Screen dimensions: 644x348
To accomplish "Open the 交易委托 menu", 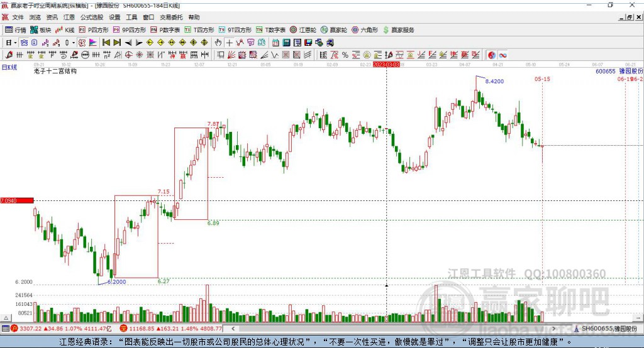I will point(171,17).
